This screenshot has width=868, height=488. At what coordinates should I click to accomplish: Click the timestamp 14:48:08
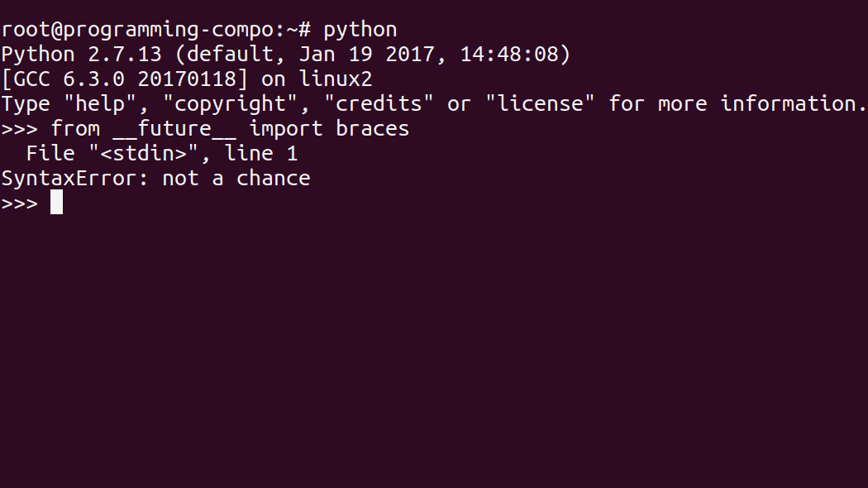pyautogui.click(x=509, y=55)
